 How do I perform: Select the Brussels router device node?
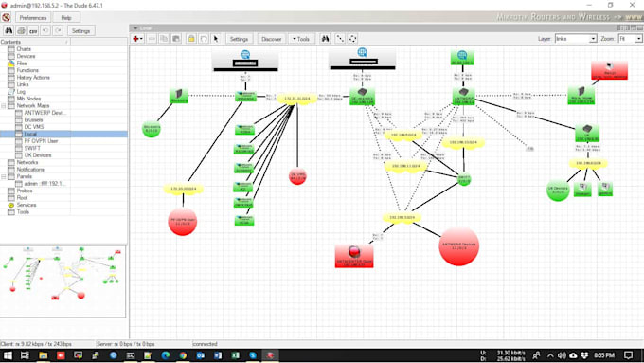179,96
